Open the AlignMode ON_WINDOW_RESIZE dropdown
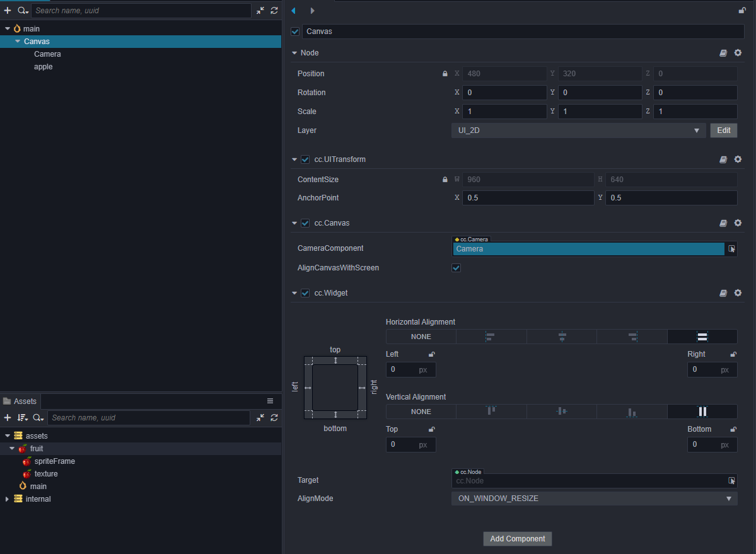Screen dimensions: 756x554 595,499
